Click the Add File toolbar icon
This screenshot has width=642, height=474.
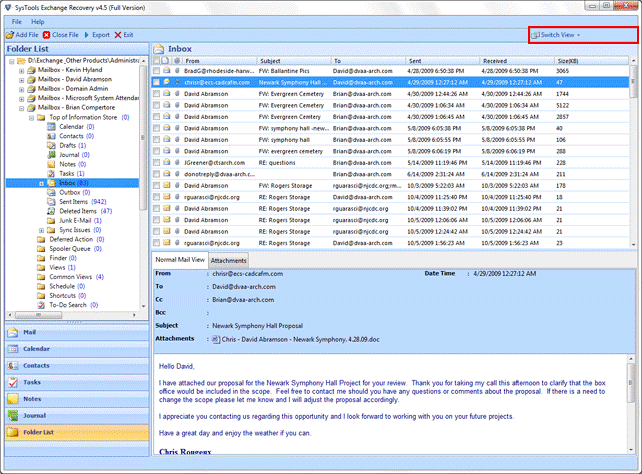pos(10,35)
